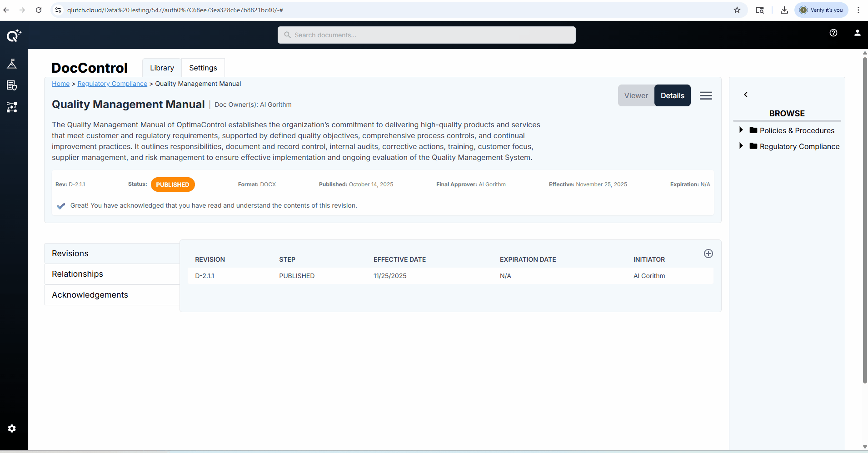This screenshot has height=453, width=868.
Task: Go to Home via the breadcrumb
Action: pyautogui.click(x=60, y=84)
